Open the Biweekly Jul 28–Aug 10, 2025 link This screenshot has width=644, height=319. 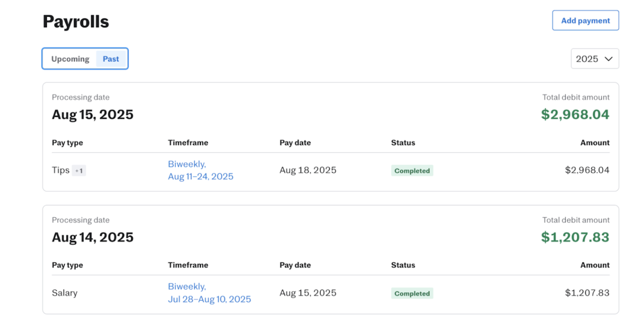(209, 293)
